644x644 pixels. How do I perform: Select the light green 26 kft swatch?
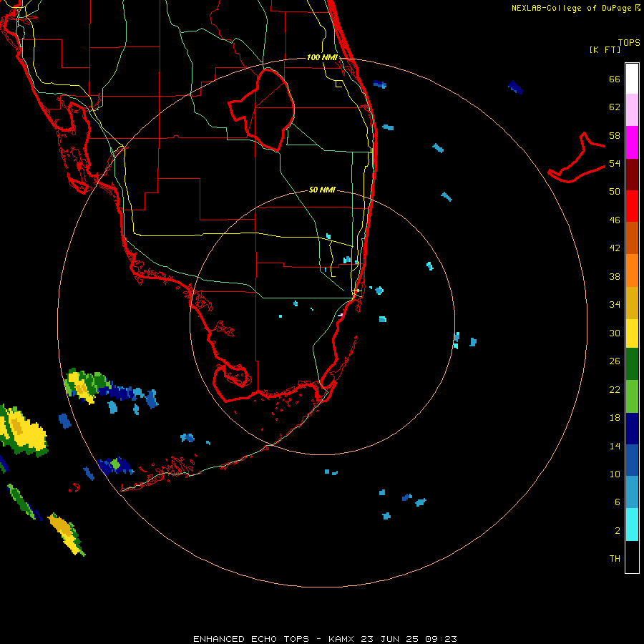point(632,396)
